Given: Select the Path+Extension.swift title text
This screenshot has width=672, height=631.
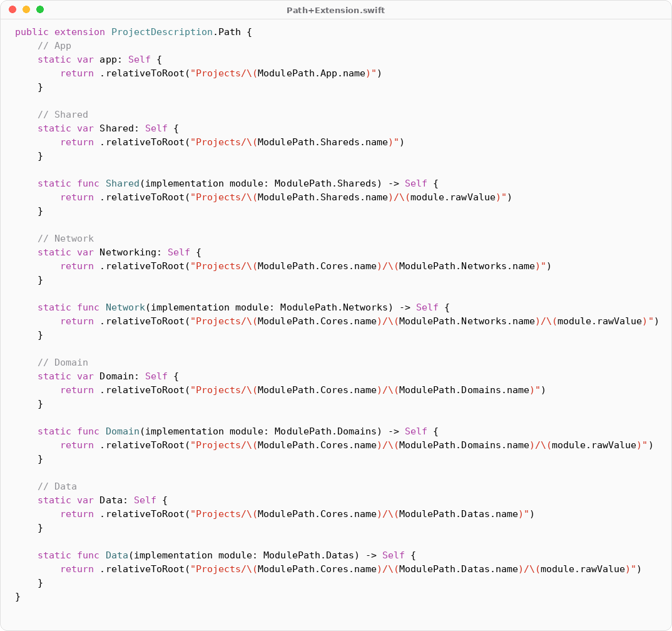Looking at the screenshot, I should click(335, 10).
